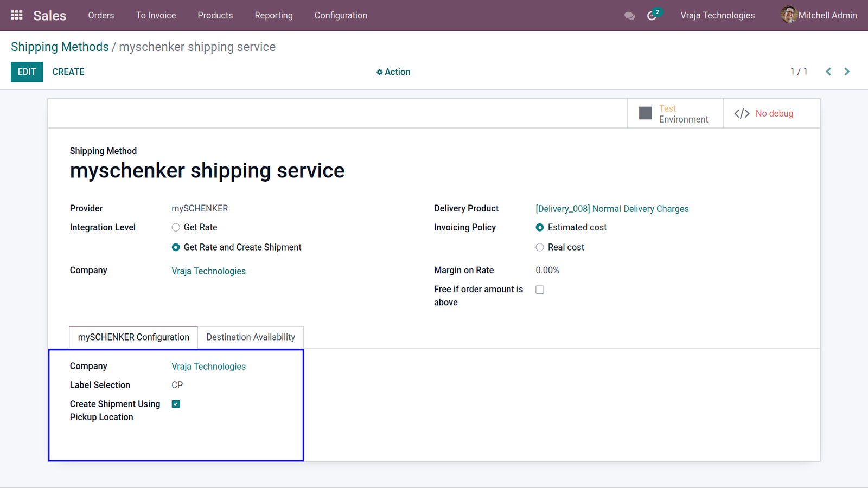Screen dimensions: 868x488
Task: Click Mitchell Admin avatar picture
Action: pos(789,15)
